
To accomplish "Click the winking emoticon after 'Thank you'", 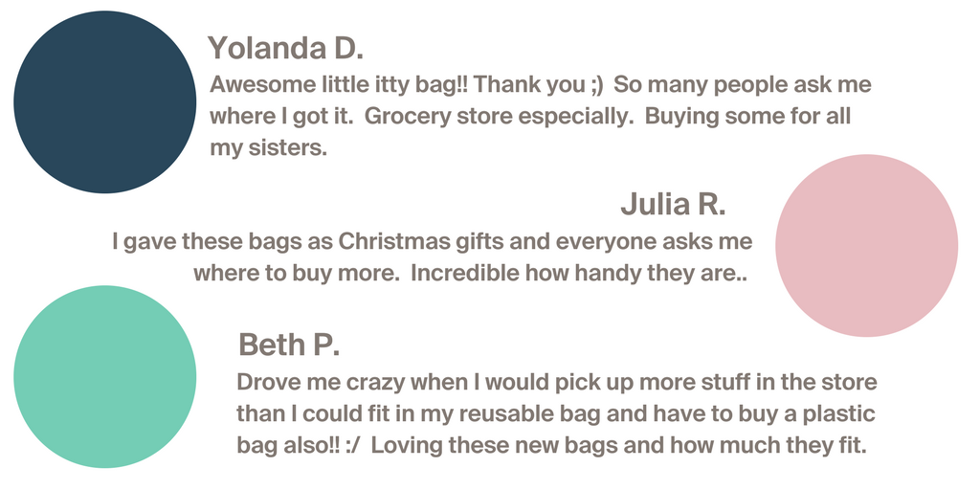I will (x=596, y=85).
